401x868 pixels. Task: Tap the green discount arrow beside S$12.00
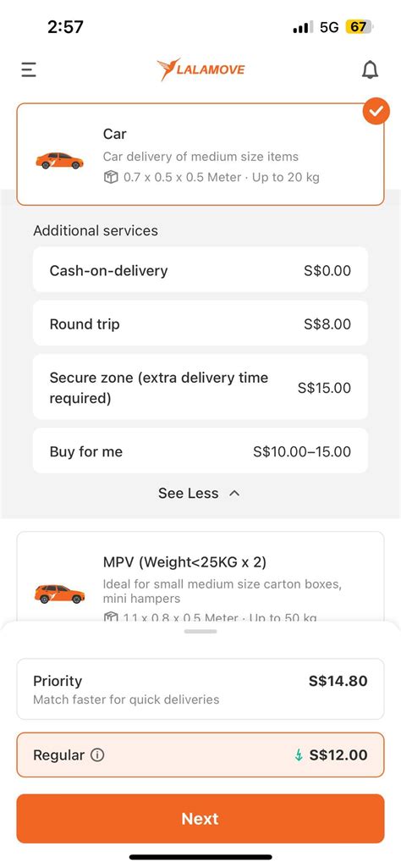click(x=299, y=755)
